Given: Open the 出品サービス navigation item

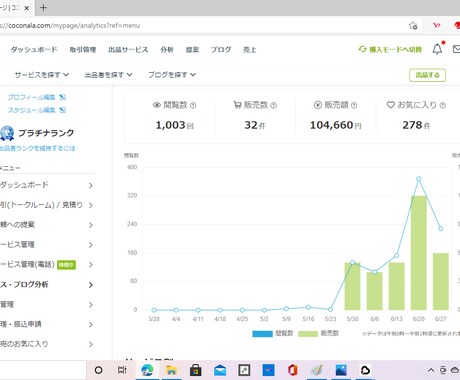Looking at the screenshot, I should [128, 50].
